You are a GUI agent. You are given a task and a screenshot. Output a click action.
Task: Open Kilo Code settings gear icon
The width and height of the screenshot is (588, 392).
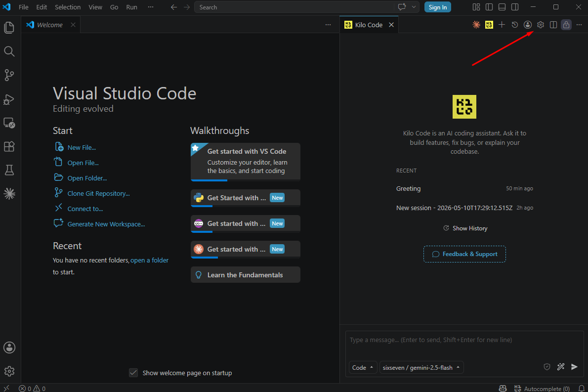point(541,25)
